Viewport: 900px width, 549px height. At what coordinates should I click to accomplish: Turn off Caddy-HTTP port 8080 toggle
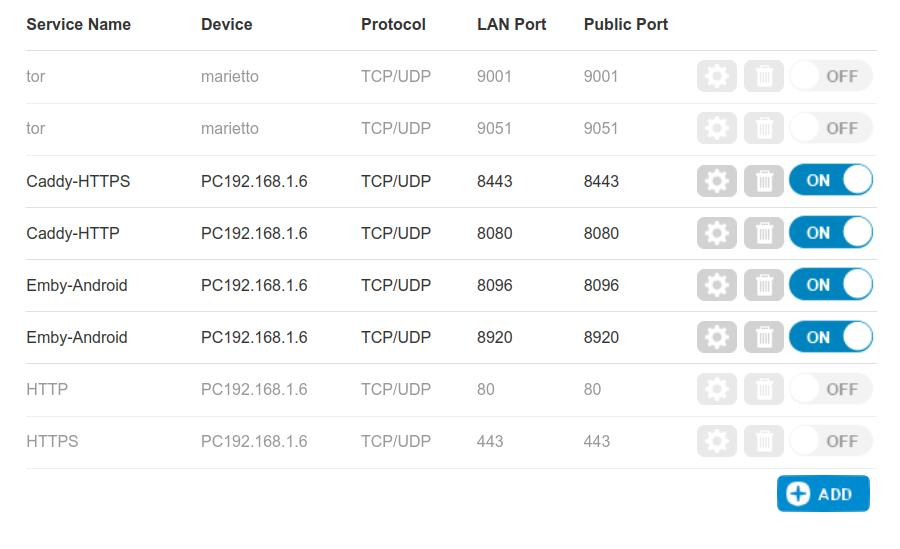tap(831, 232)
